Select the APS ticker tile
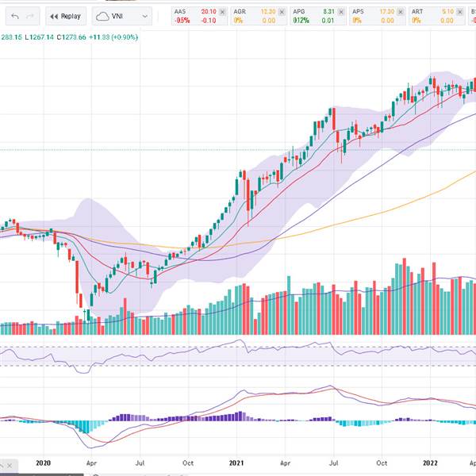The width and height of the screenshot is (476, 476). tap(378, 16)
